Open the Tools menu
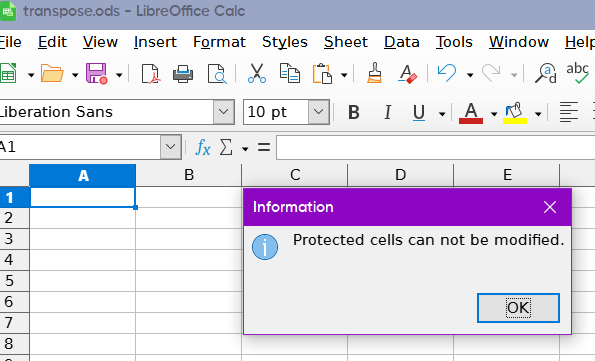This screenshot has width=595, height=361. (454, 42)
